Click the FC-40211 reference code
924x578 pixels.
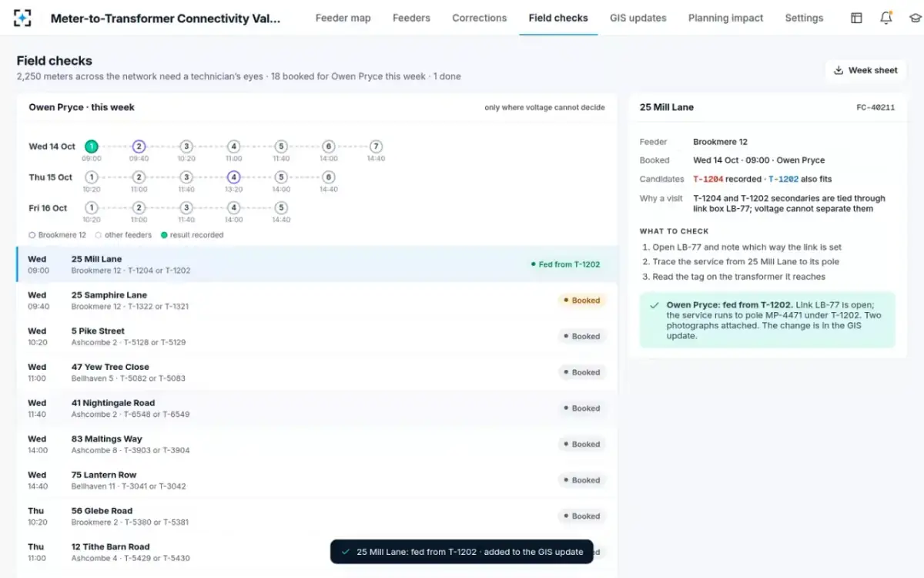(x=875, y=108)
